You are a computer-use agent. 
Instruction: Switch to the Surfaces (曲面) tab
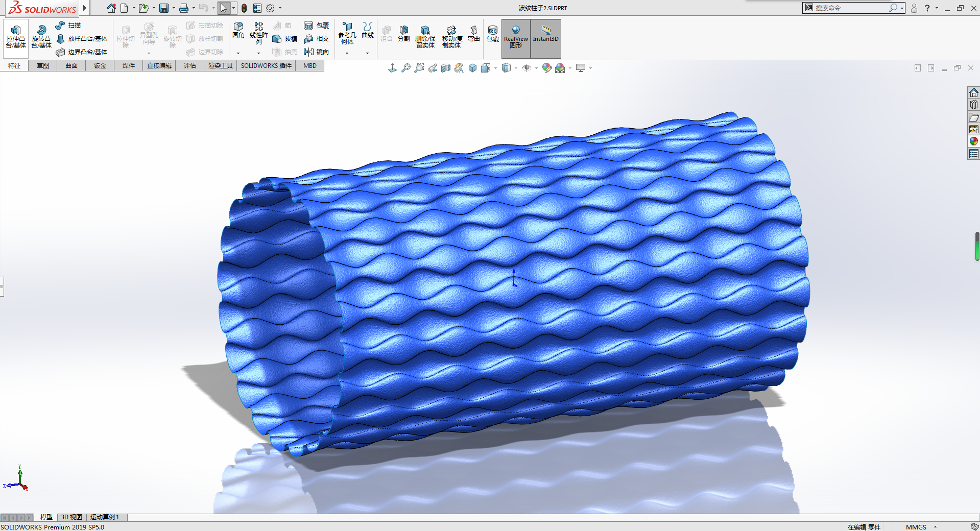tap(71, 66)
